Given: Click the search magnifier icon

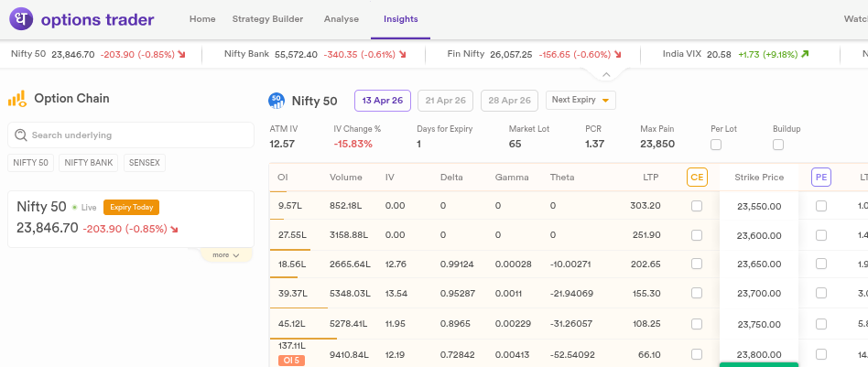Looking at the screenshot, I should (21, 135).
